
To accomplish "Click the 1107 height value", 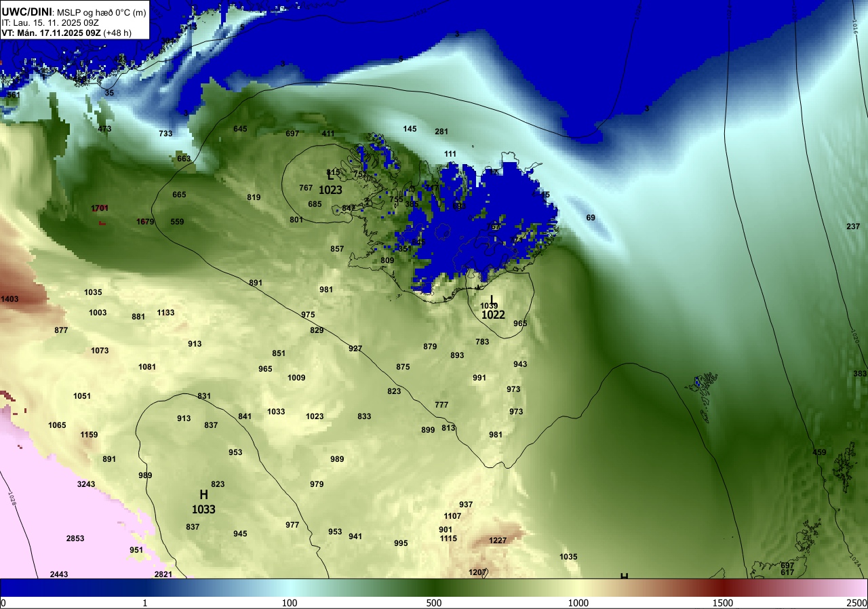I will click(452, 516).
